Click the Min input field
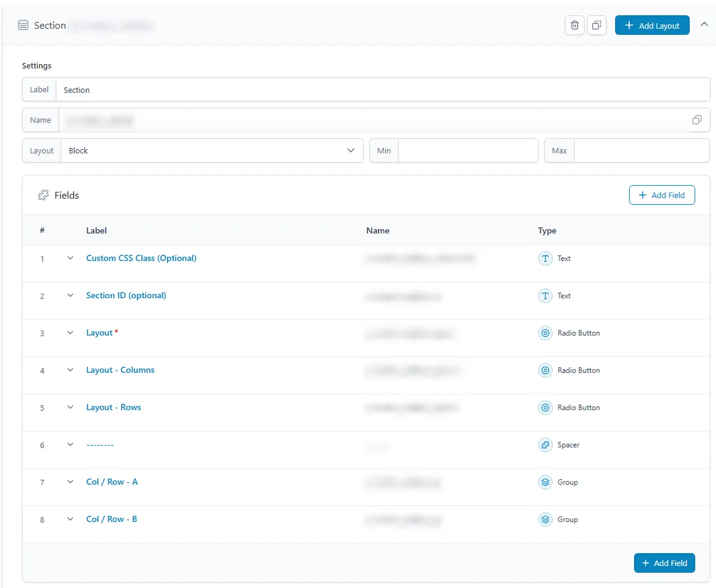 [x=468, y=150]
